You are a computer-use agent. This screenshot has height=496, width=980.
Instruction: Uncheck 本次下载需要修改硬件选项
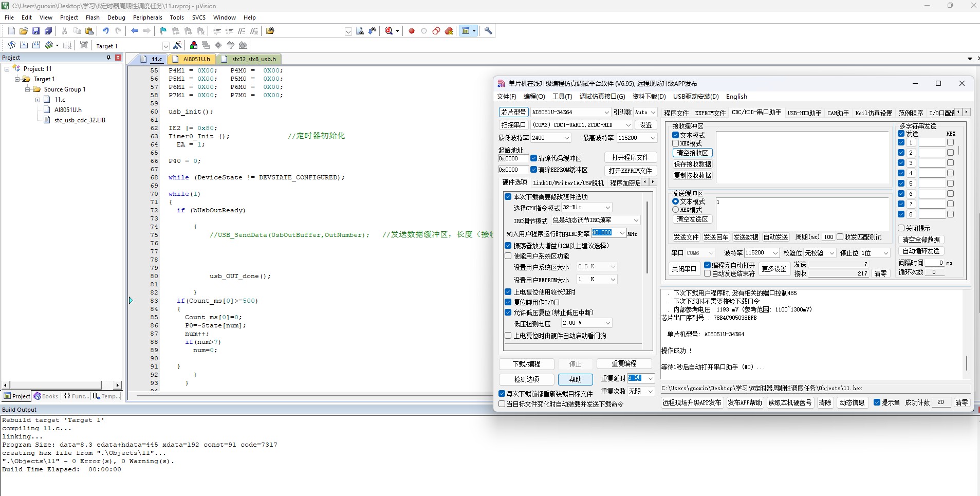[508, 197]
